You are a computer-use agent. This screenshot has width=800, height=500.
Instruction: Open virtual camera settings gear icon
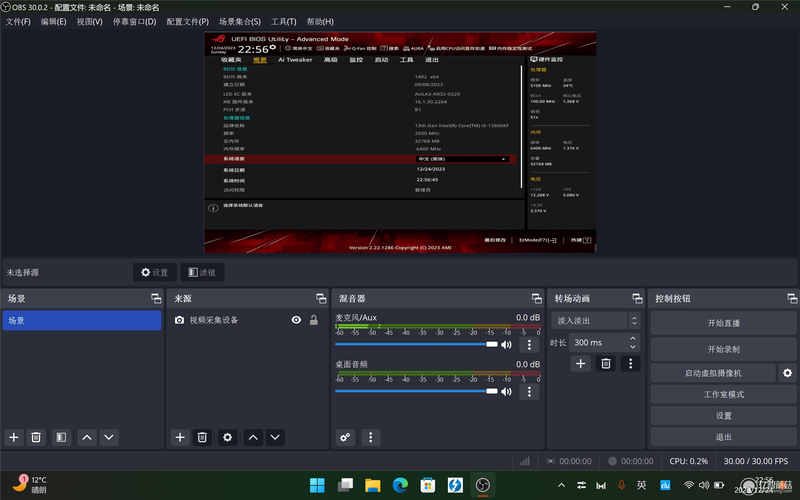pos(787,373)
